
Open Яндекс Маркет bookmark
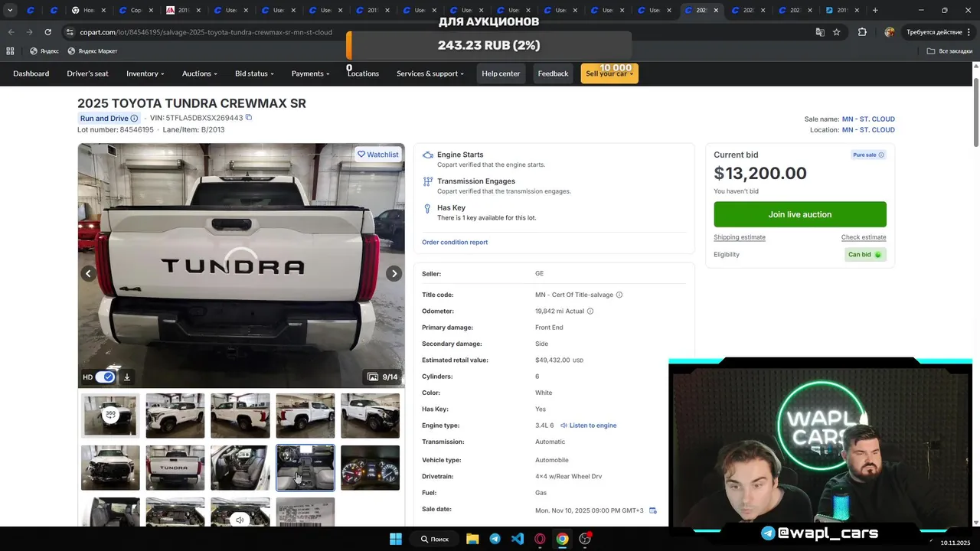click(93, 51)
